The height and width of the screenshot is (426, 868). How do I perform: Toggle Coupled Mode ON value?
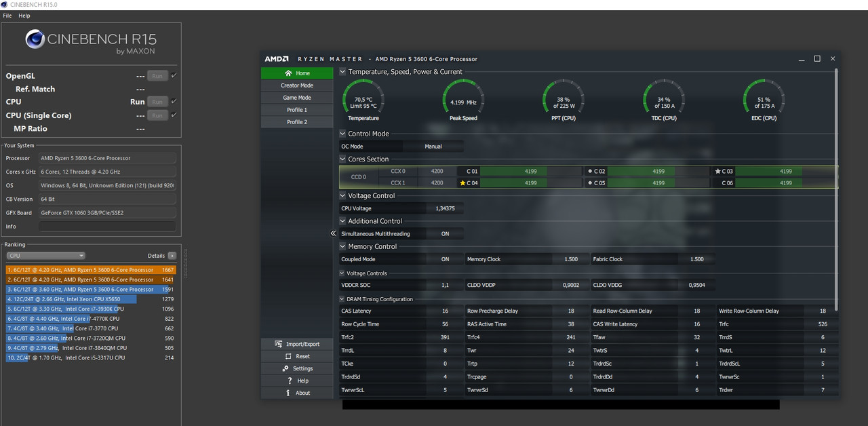(x=446, y=259)
